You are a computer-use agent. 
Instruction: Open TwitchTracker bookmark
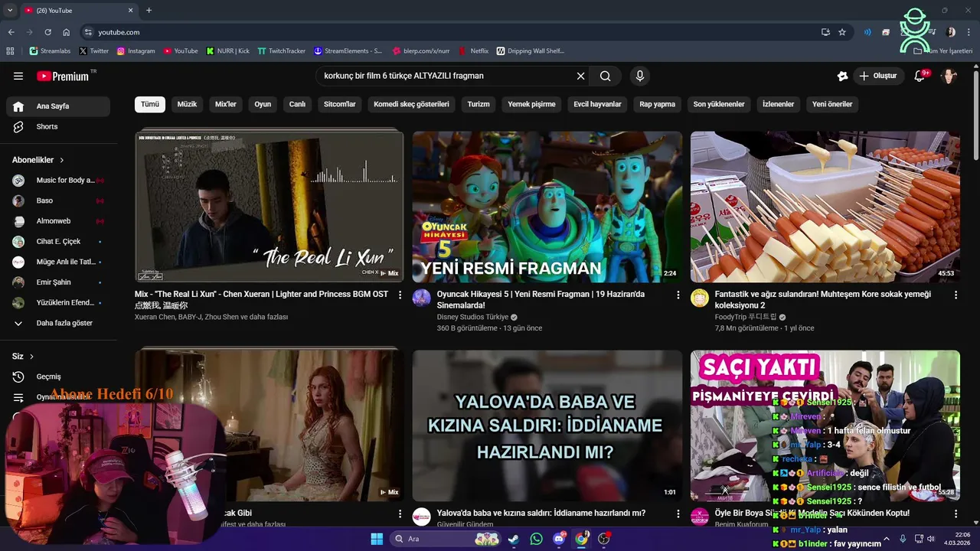click(281, 51)
